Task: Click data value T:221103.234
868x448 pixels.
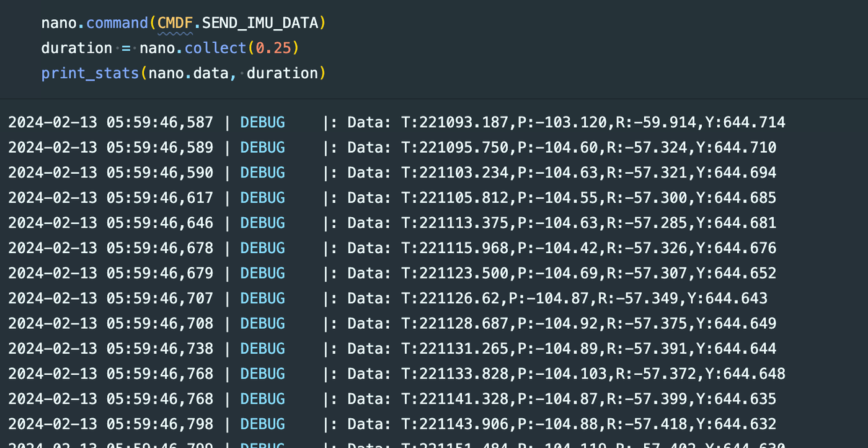Action: (x=455, y=172)
